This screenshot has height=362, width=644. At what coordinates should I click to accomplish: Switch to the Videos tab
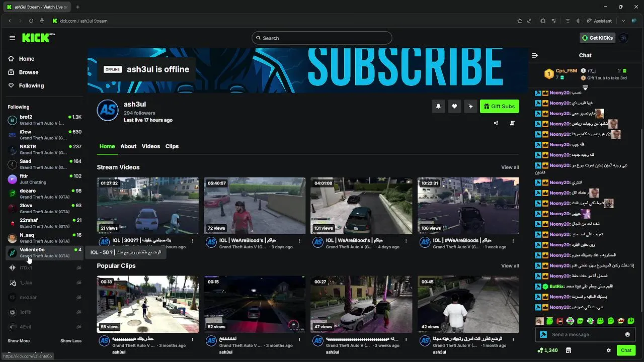[x=151, y=146]
